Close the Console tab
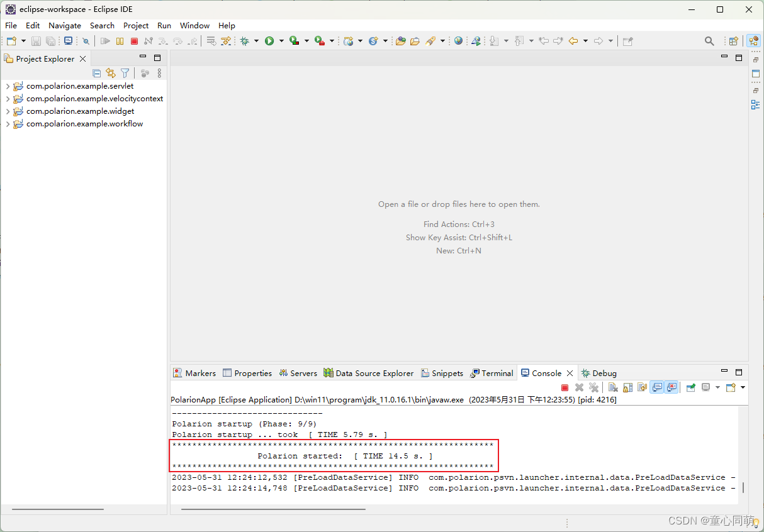The image size is (764, 532). click(570, 373)
